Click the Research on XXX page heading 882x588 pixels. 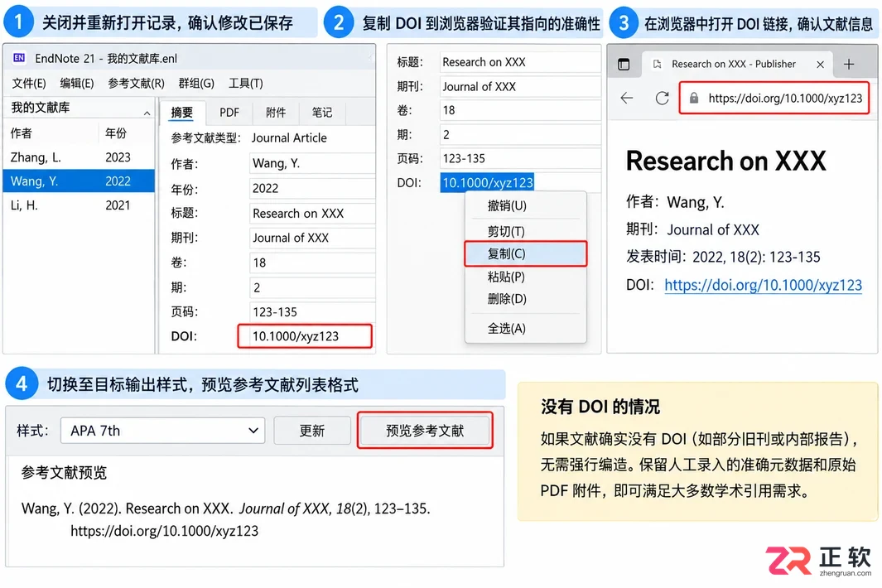pos(725,161)
